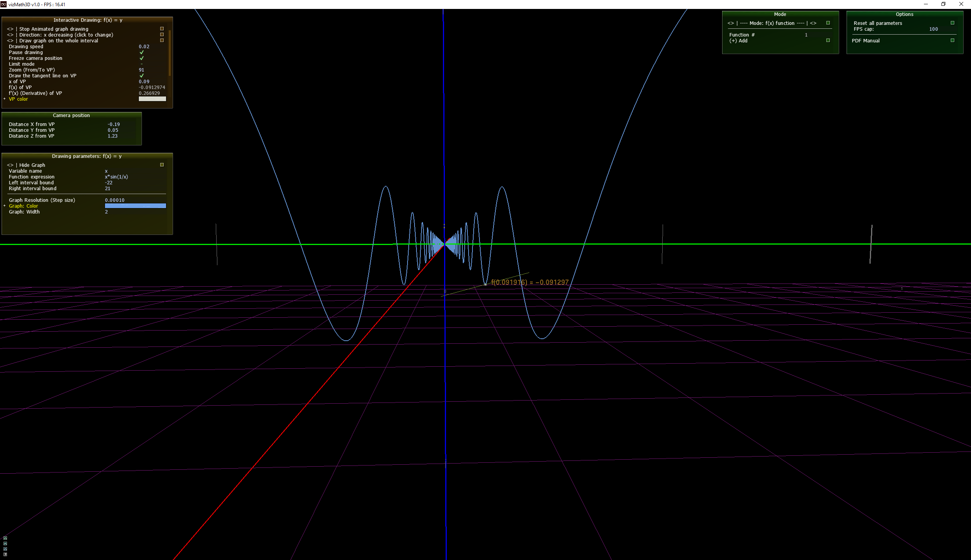The image size is (971, 560).
Task: Click the Function expression field x*sin(1/x)
Action: (x=116, y=177)
